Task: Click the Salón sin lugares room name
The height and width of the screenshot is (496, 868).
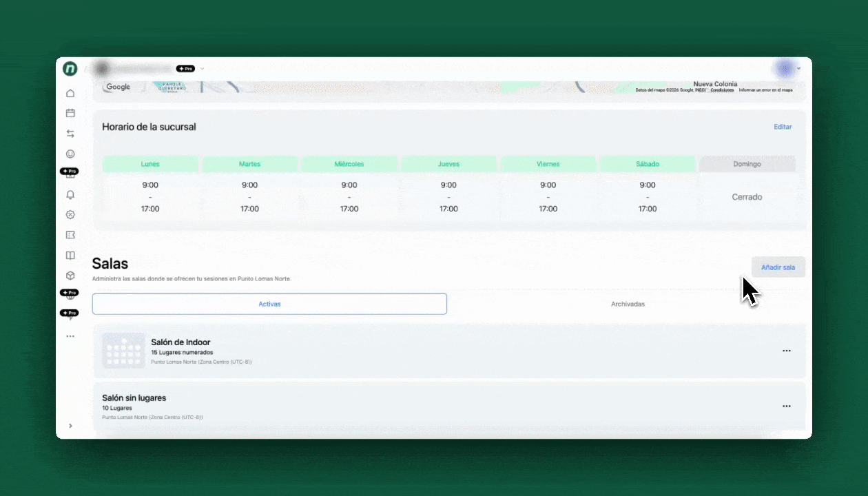Action: coord(134,397)
